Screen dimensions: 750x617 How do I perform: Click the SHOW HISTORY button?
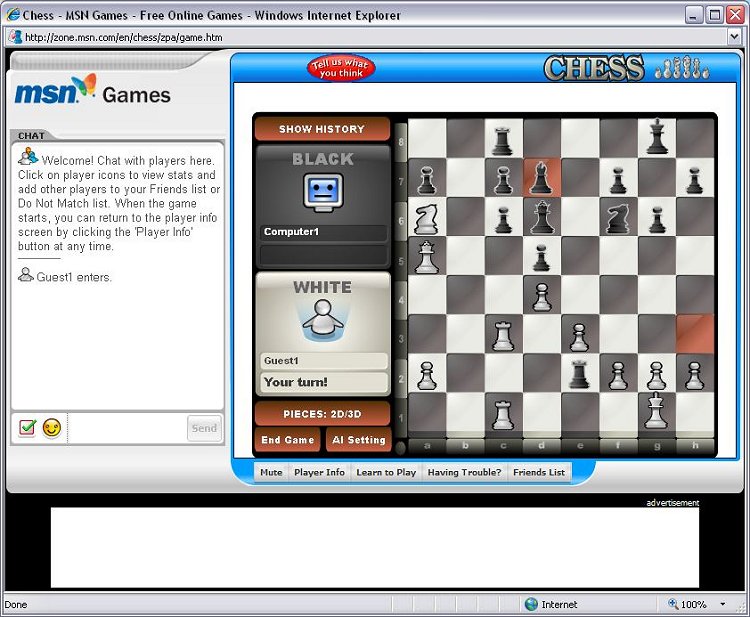click(322, 129)
